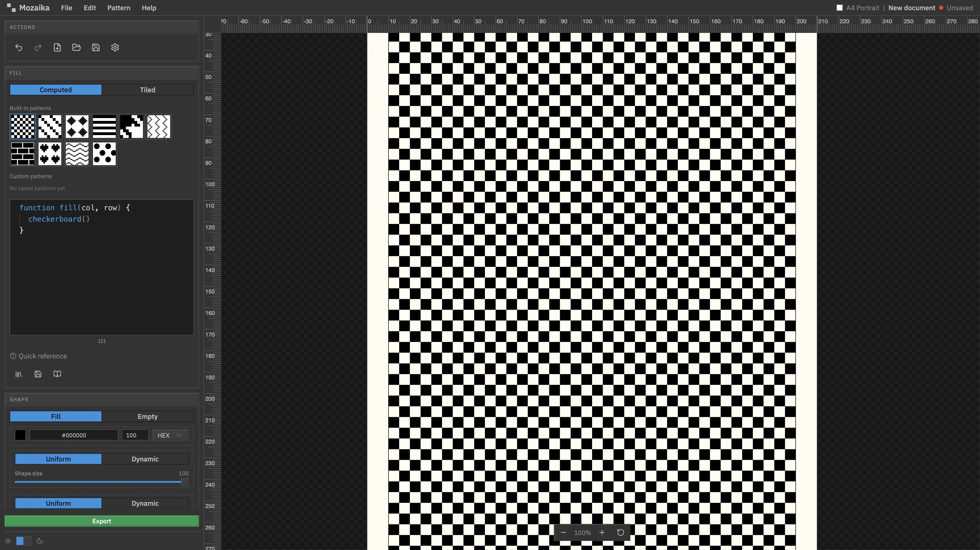
Task: Click the green Export button
Action: [102, 521]
